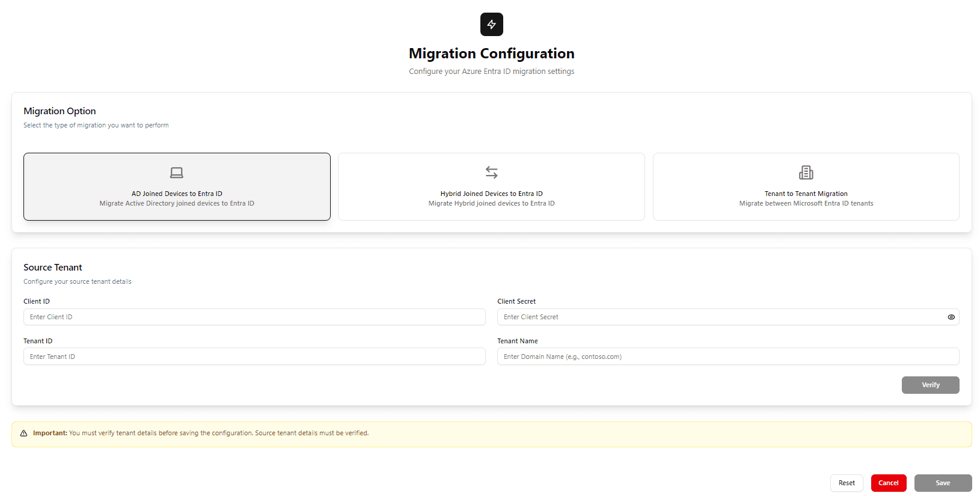Click the warning triangle icon in alert

coord(24,433)
